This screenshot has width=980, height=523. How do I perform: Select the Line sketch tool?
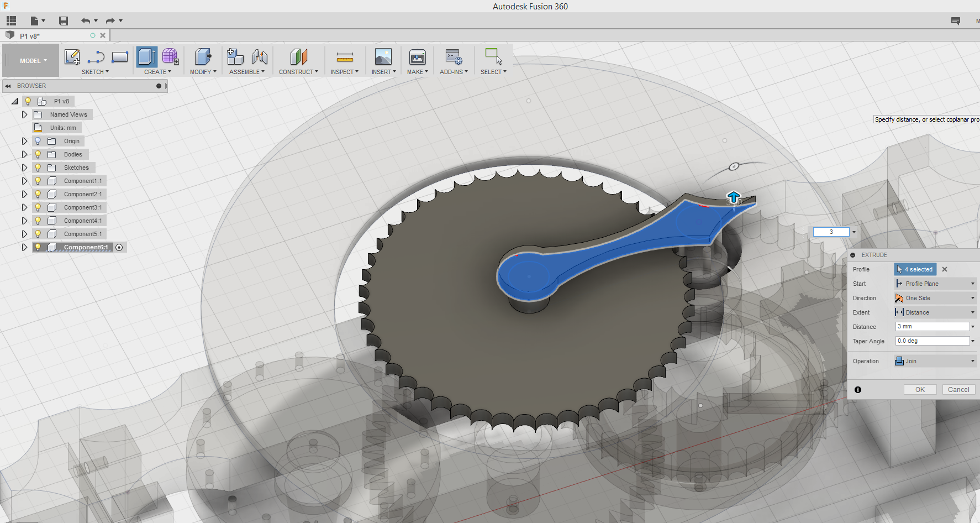coord(96,57)
